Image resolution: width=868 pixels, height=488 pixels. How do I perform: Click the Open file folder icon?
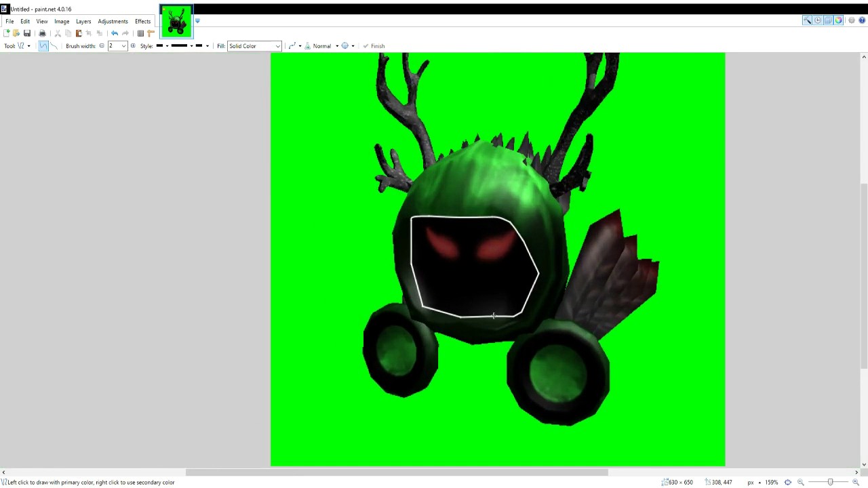tap(16, 33)
